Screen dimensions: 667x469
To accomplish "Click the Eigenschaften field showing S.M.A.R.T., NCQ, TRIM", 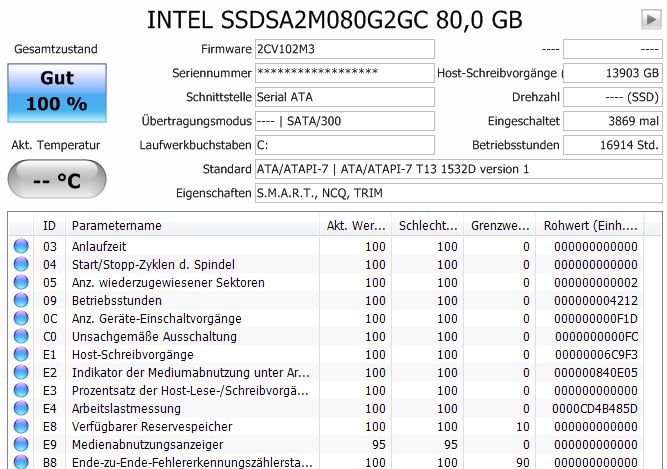I will pos(457,193).
